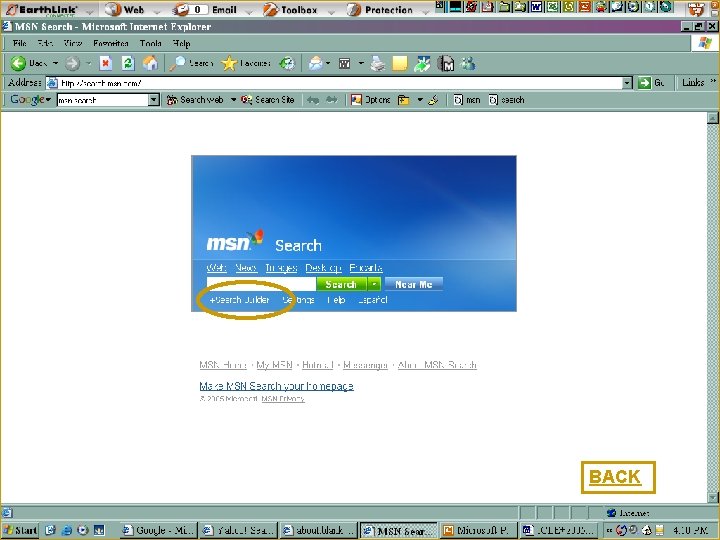
Task: Click the History globe icon
Action: [287, 63]
